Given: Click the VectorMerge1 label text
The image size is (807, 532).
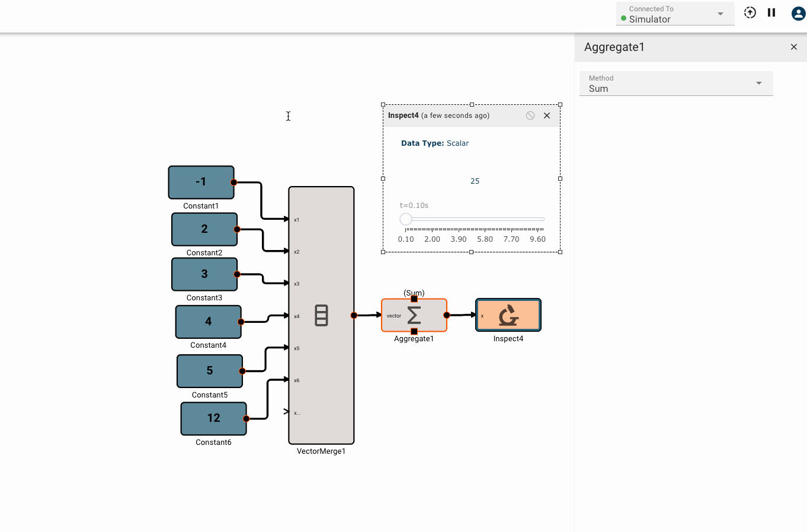Looking at the screenshot, I should pos(321,451).
